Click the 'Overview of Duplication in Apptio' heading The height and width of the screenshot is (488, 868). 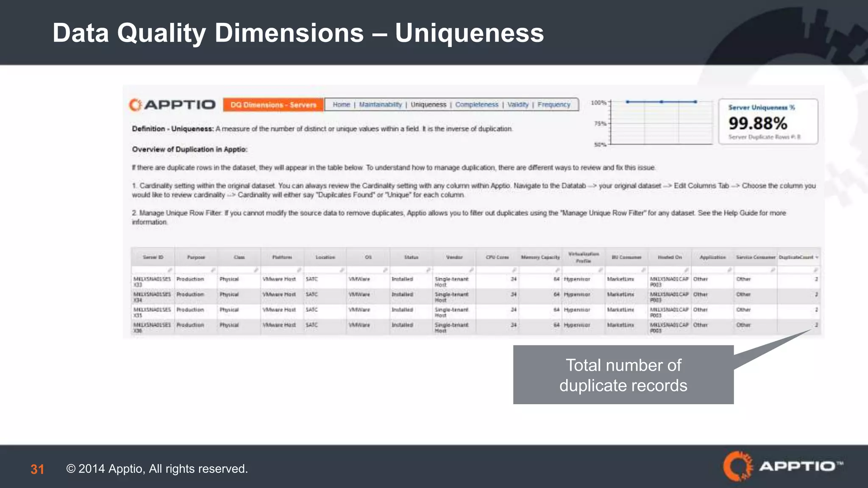point(189,150)
